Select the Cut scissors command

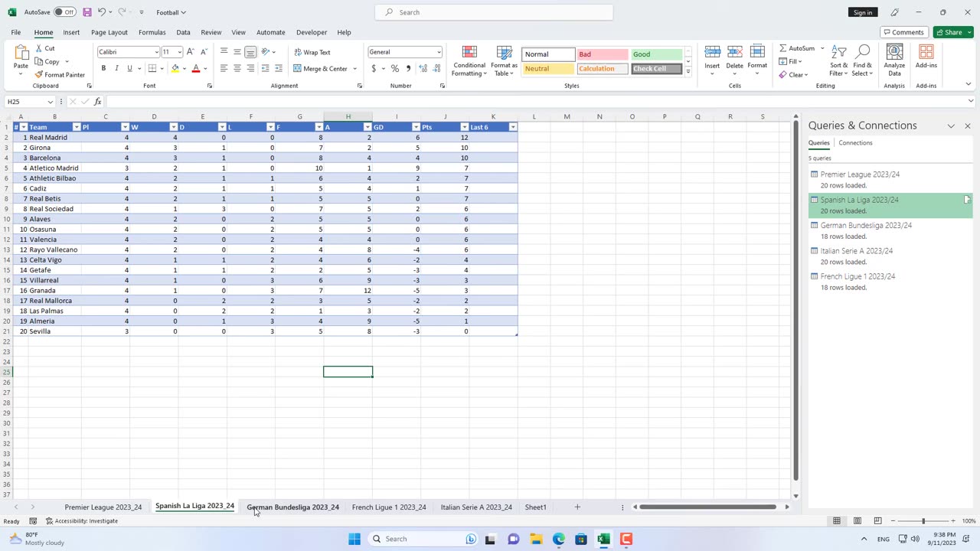[x=44, y=48]
